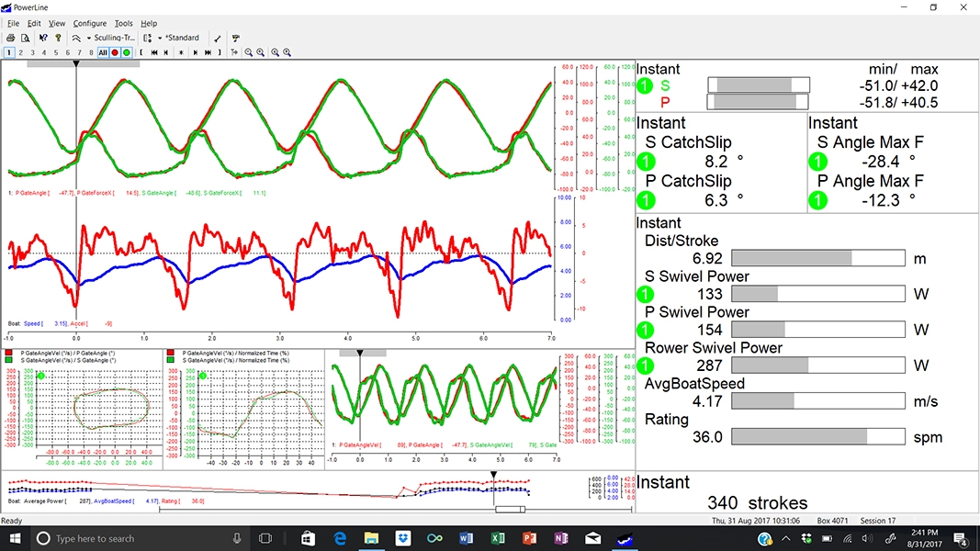
Task: Open the Help menu
Action: point(149,23)
